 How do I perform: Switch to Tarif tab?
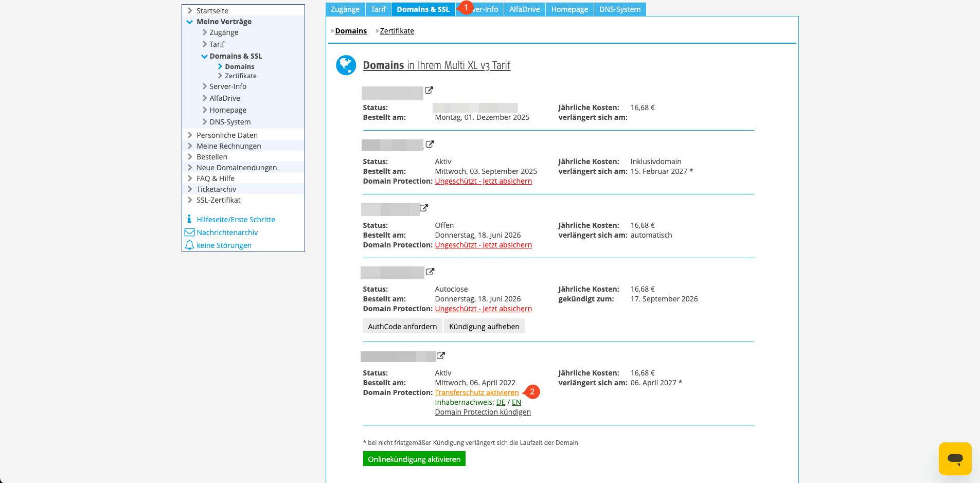coord(378,9)
